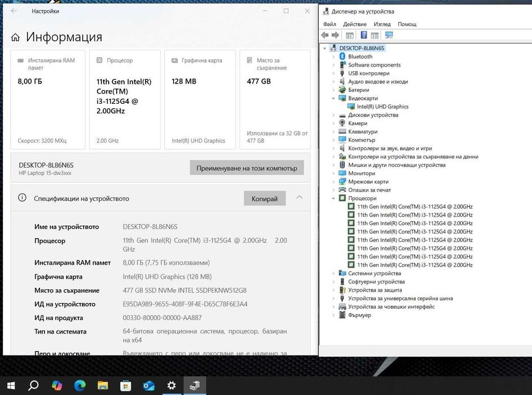The image size is (532, 395).
Task: Expand the Дискови устройства category
Action: click(333, 115)
